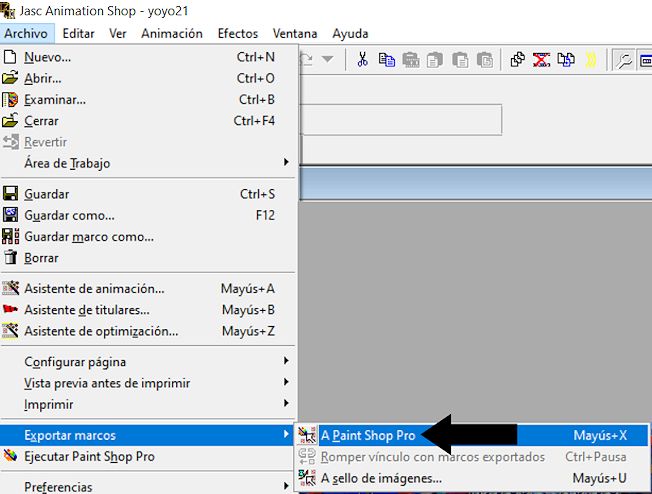The image size is (652, 494).
Task: Click the redo arrow toolbar icon
Action: [x=306, y=59]
